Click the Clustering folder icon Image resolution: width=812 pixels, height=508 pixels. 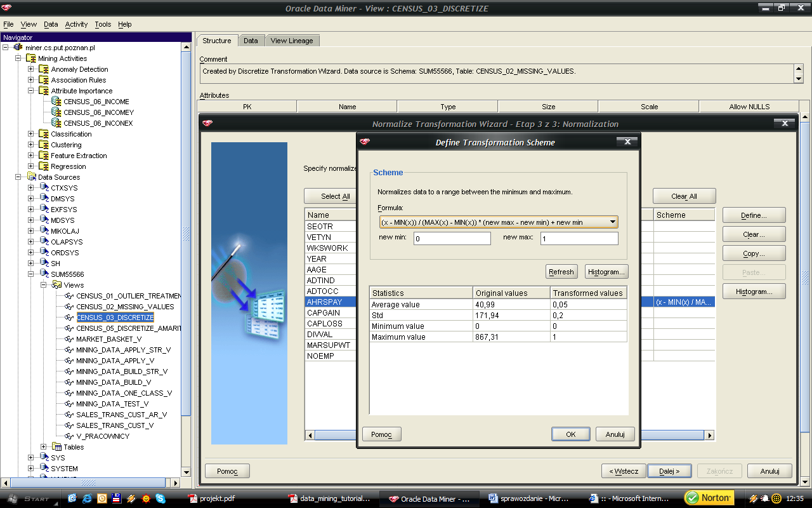coord(44,145)
